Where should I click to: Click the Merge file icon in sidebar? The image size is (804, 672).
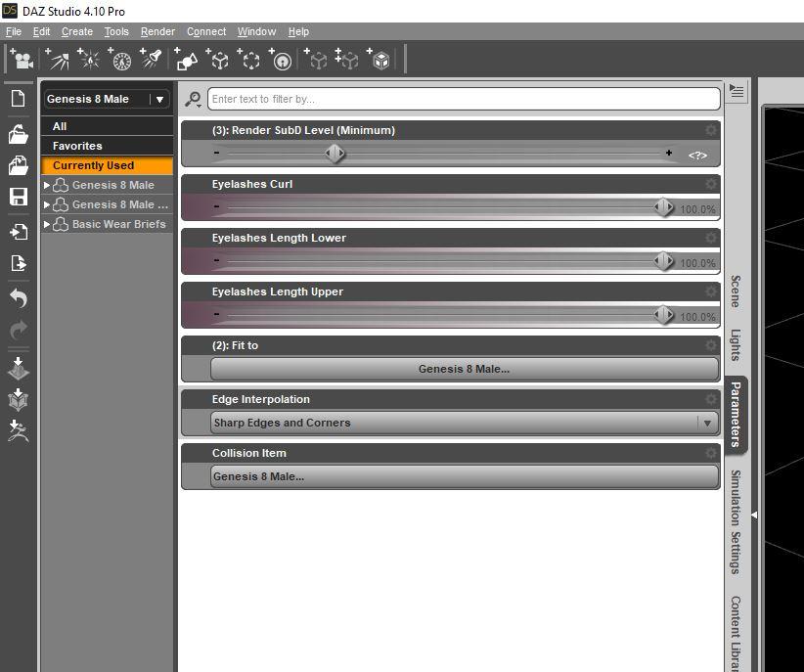(x=19, y=165)
